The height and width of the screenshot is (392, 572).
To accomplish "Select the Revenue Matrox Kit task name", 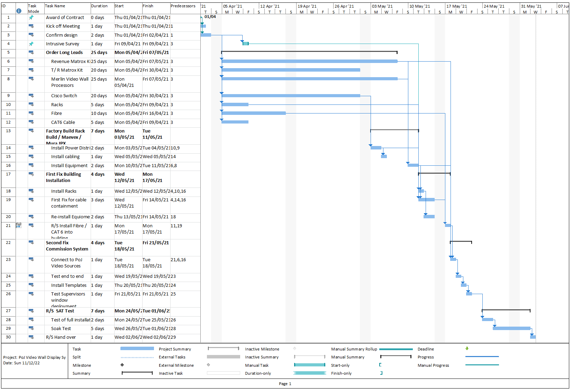I will tap(71, 61).
